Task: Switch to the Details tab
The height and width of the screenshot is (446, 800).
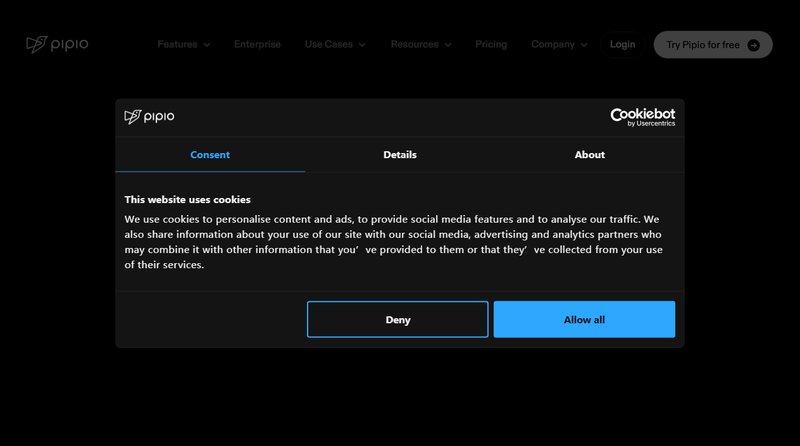Action: click(400, 155)
